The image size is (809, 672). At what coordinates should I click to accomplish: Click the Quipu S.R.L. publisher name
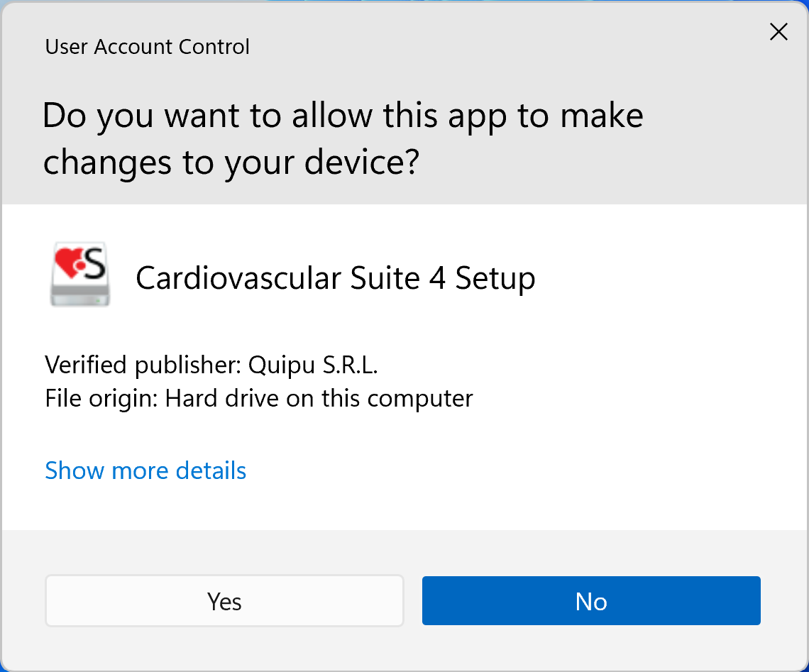click(x=313, y=365)
